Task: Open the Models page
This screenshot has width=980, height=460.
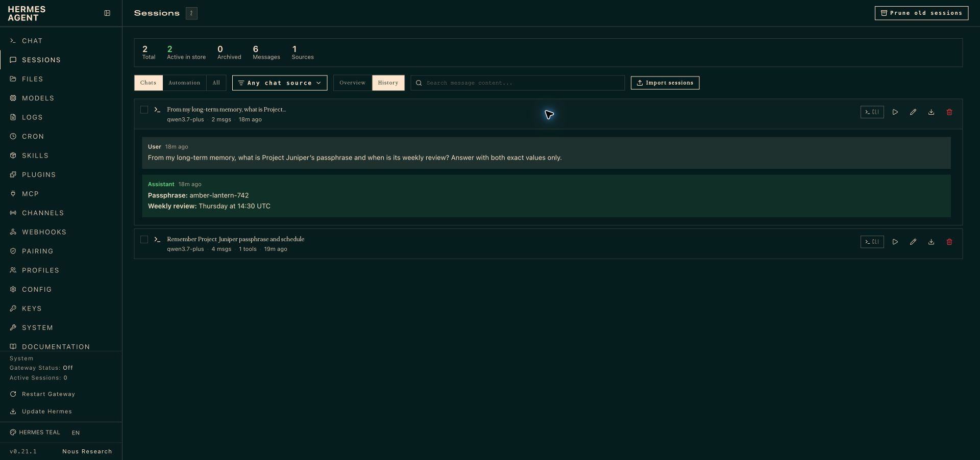Action: tap(61, 98)
